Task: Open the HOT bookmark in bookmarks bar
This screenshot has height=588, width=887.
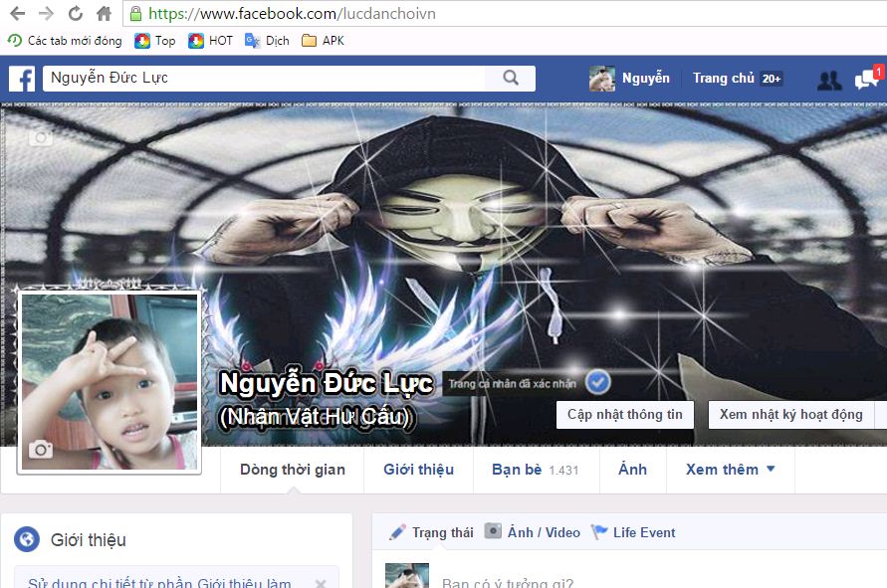Action: tap(210, 41)
